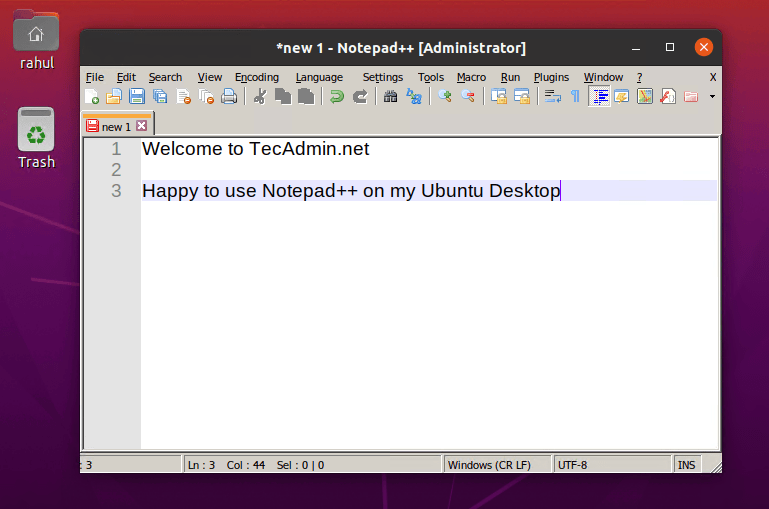The height and width of the screenshot is (509, 769).
Task: Click the Close All toolbar icon
Action: point(206,97)
